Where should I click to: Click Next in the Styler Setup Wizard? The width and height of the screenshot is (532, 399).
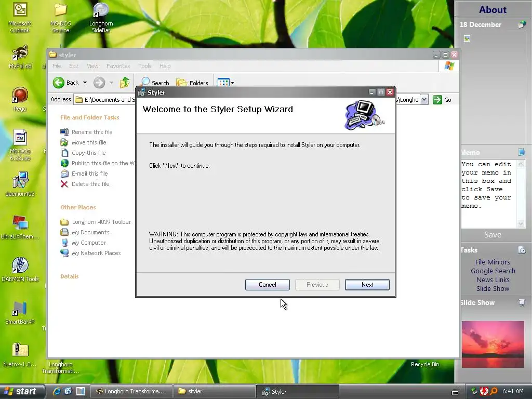tap(367, 285)
